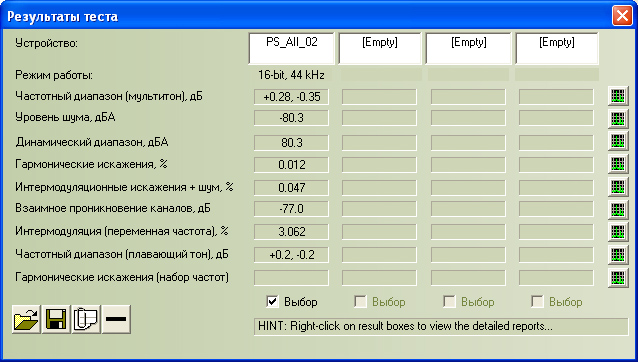Viewport: 638px width, 362px height.
Task: Click the floppy disk save results icon
Action: tap(56, 319)
